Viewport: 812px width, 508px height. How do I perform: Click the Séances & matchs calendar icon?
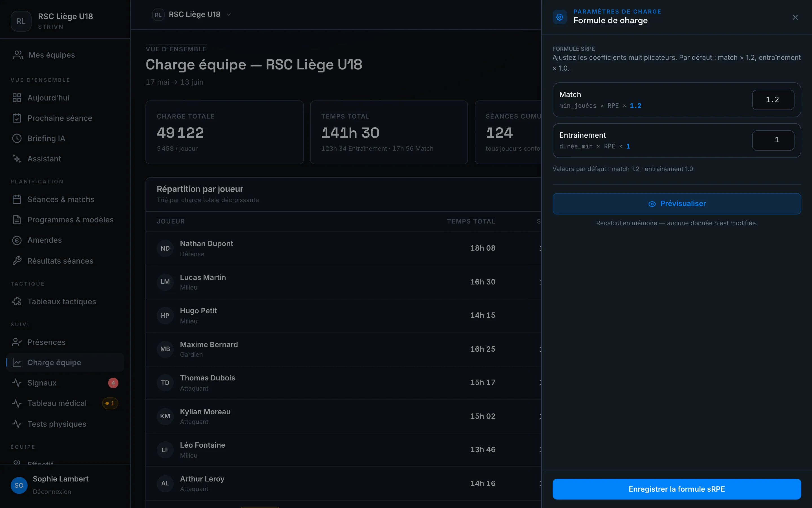click(x=17, y=199)
